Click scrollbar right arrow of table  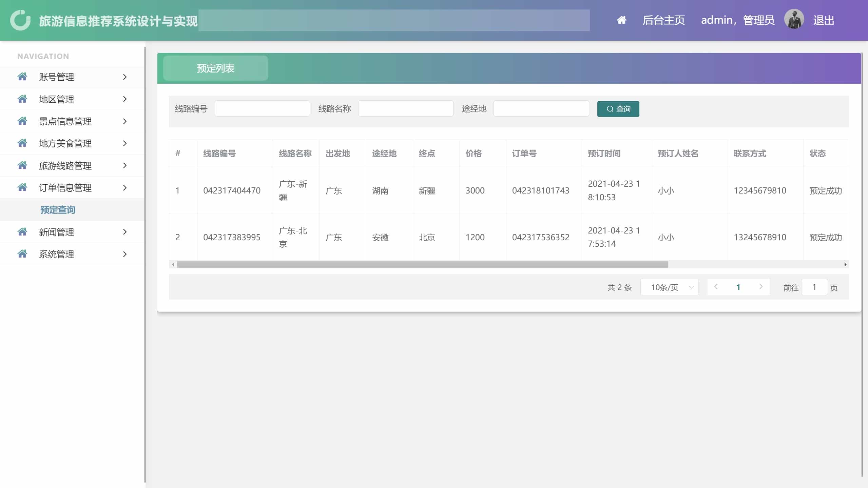coord(845,264)
